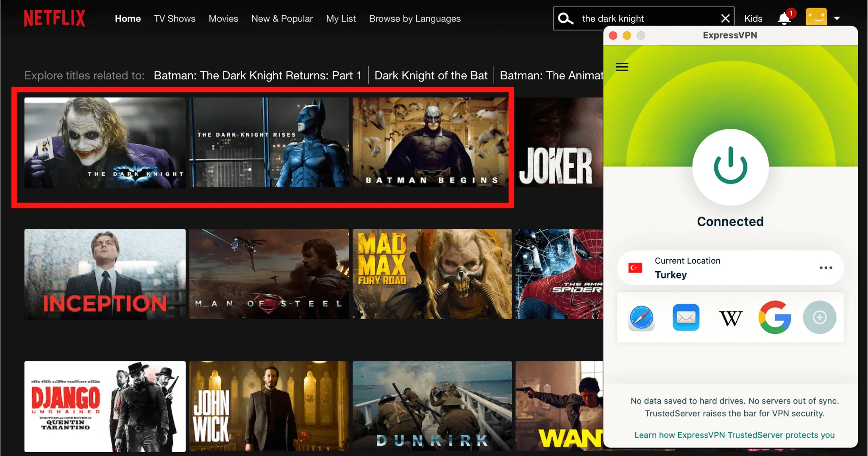Open Mad Max Fury Road thumbnail
868x456 pixels.
click(x=432, y=274)
